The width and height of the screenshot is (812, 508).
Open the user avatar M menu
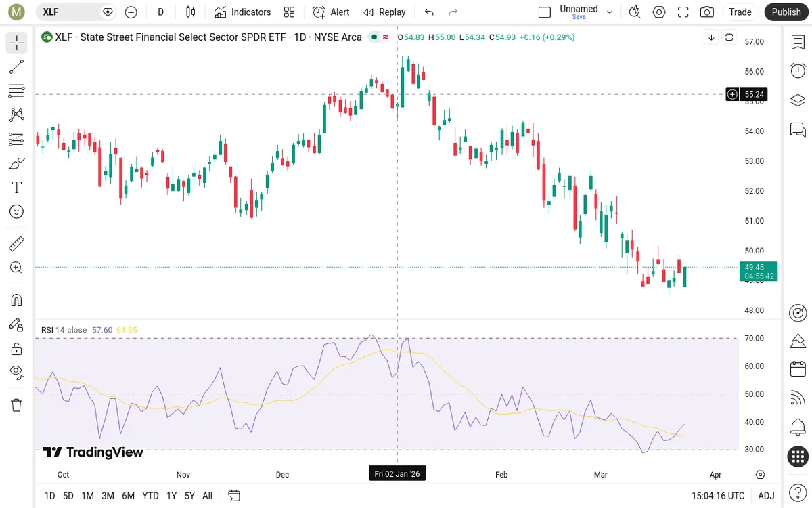pyautogui.click(x=18, y=12)
